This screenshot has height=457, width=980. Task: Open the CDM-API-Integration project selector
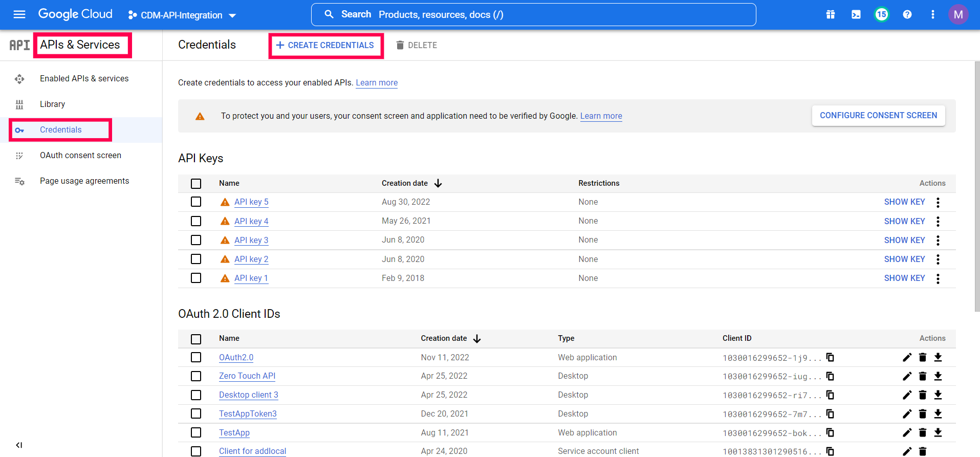182,15
